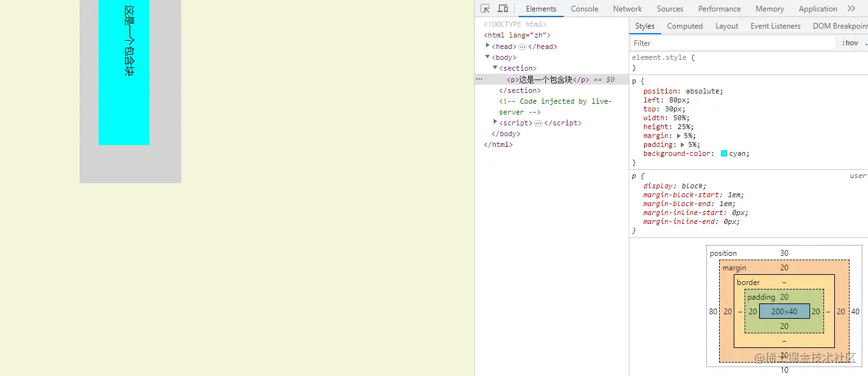
Task: Click the DOCTYPE html line
Action: click(515, 25)
